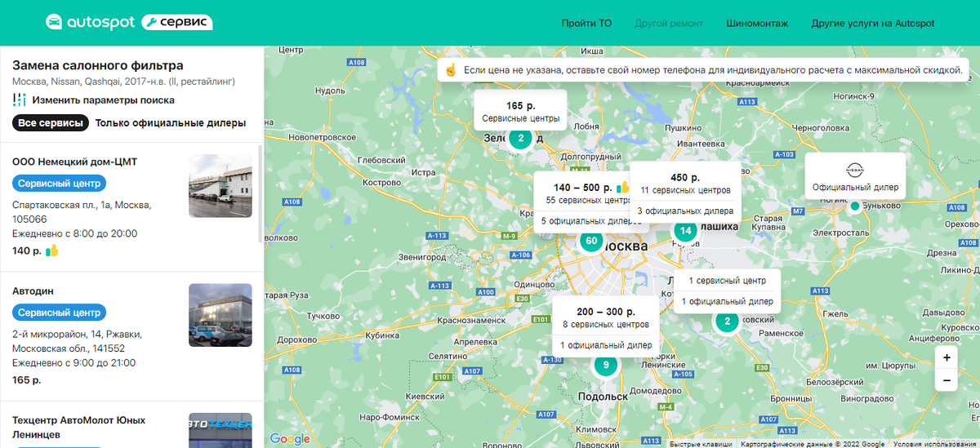Click the Немецкий дом-ЦМТ building thumbnail

[220, 186]
